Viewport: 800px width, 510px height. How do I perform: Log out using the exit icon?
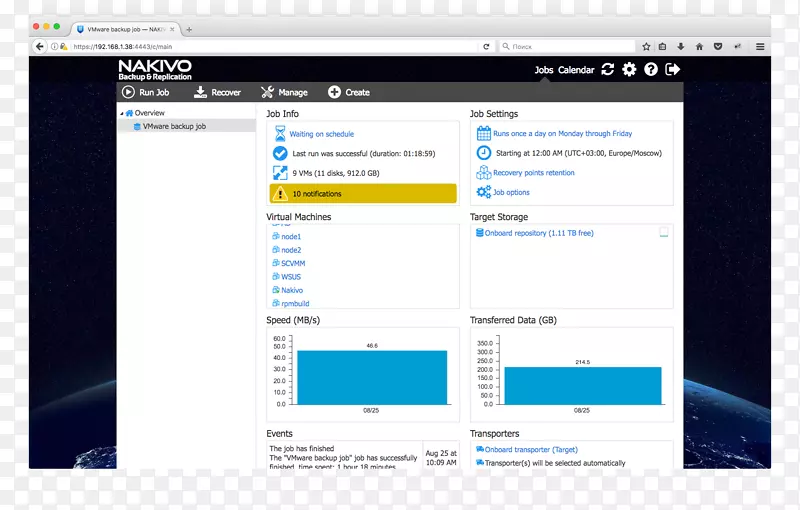point(672,69)
